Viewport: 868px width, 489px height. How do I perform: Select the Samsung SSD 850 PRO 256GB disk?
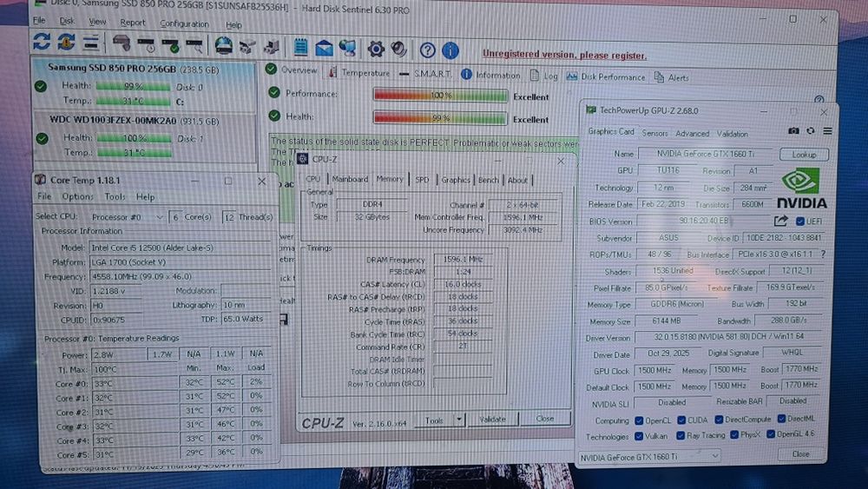[x=145, y=84]
